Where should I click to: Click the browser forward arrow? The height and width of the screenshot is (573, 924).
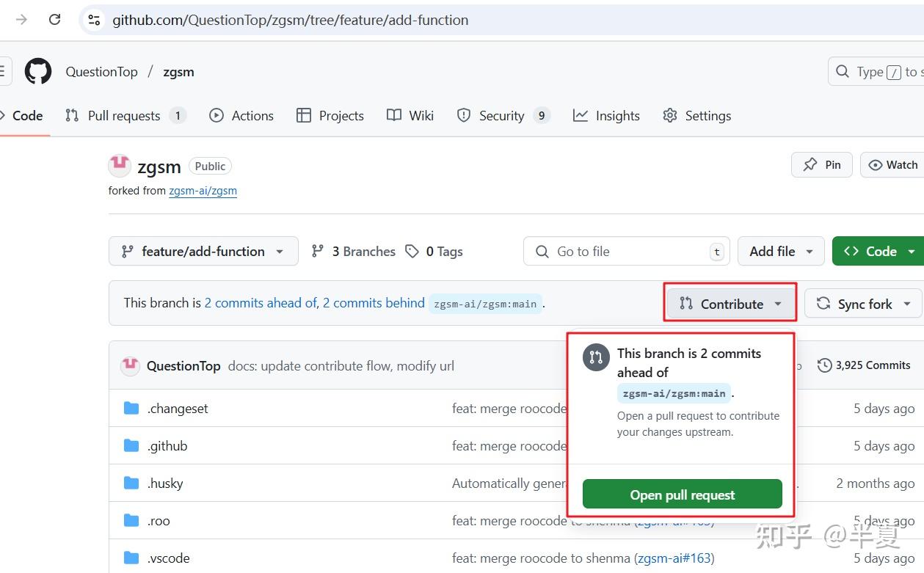[21, 20]
